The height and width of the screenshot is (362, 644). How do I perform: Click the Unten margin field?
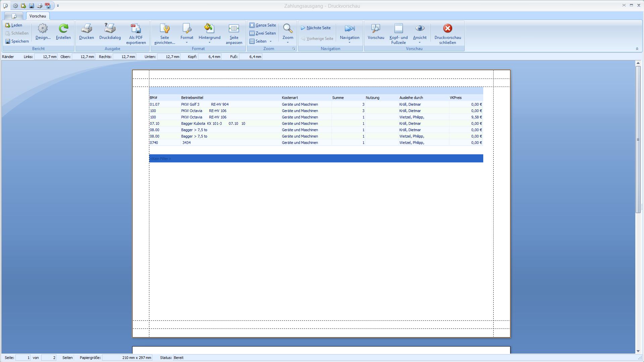[168, 57]
